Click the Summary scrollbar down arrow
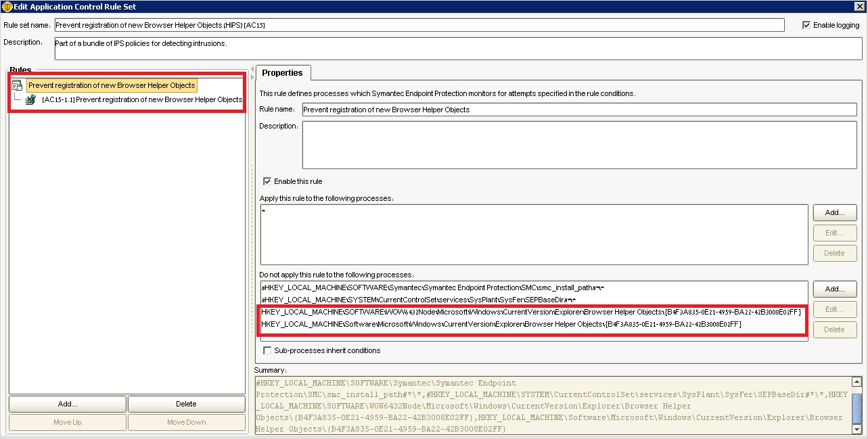 coord(857,428)
